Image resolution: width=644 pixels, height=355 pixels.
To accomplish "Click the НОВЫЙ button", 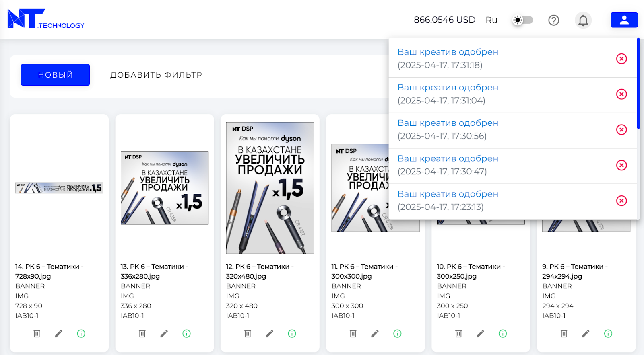I will (55, 75).
